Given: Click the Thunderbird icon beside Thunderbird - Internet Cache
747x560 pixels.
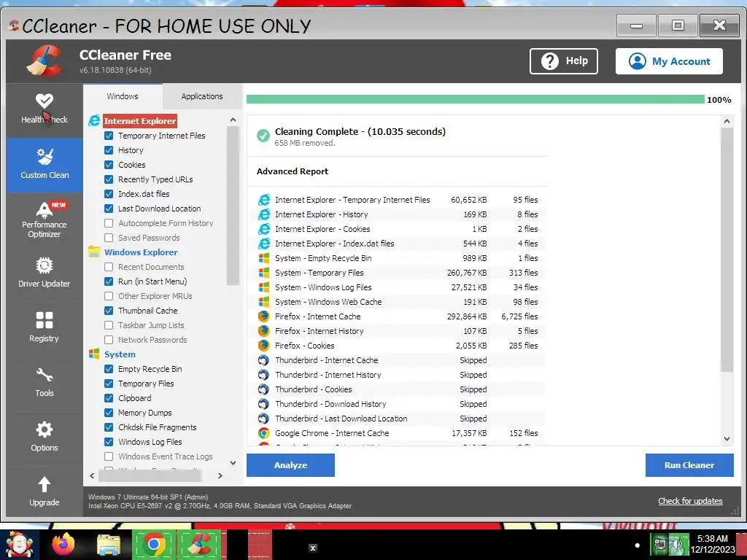Looking at the screenshot, I should (x=264, y=360).
